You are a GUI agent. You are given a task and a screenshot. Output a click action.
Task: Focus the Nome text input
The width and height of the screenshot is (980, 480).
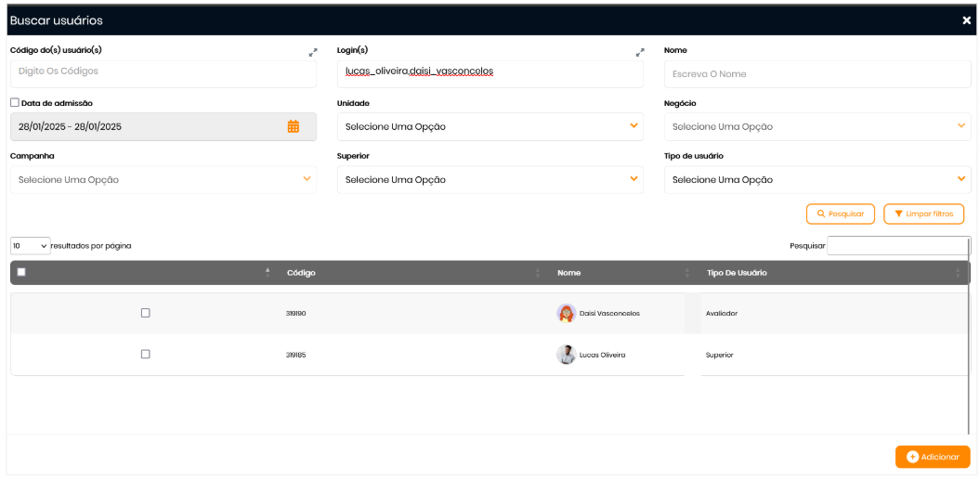pos(817,74)
